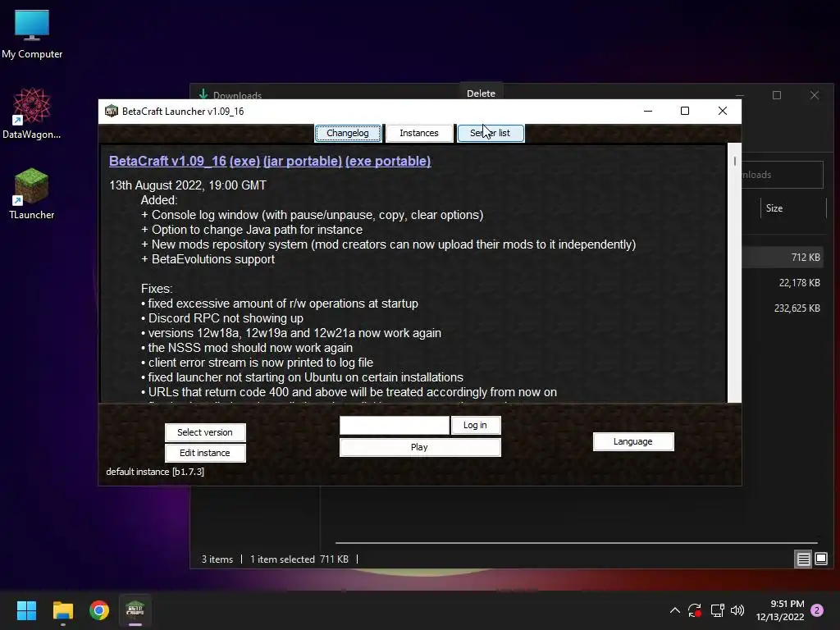Focus the username input field

[x=395, y=426]
